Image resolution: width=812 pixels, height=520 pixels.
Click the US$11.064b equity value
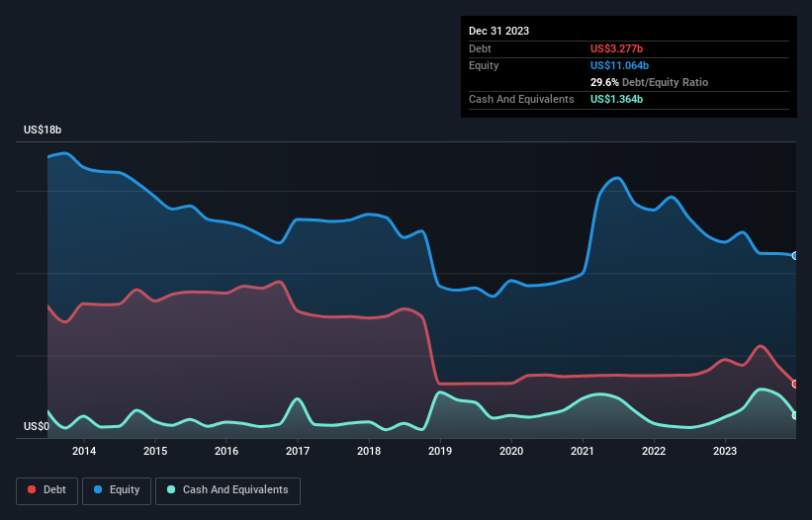(x=619, y=65)
